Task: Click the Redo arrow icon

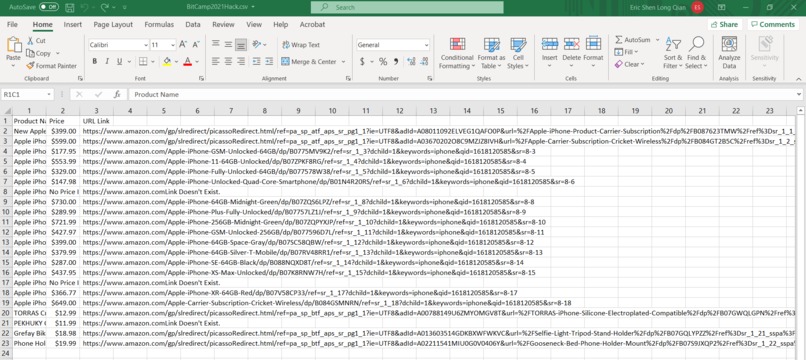Action: point(104,8)
